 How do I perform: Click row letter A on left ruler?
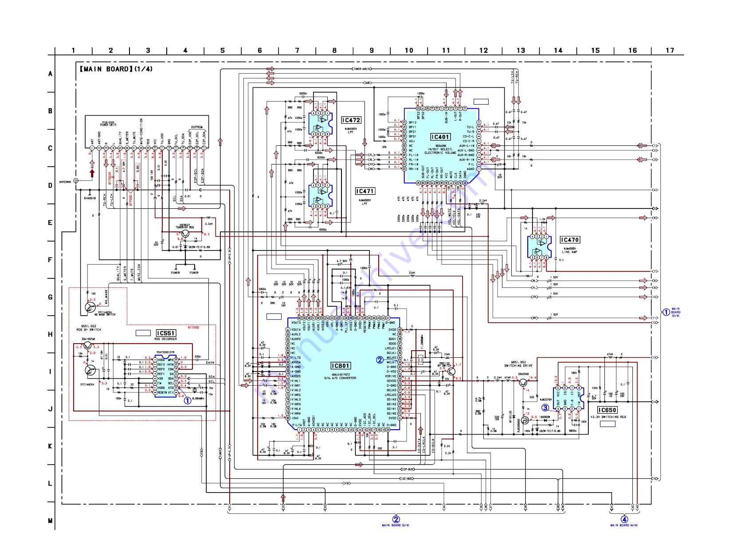point(50,74)
